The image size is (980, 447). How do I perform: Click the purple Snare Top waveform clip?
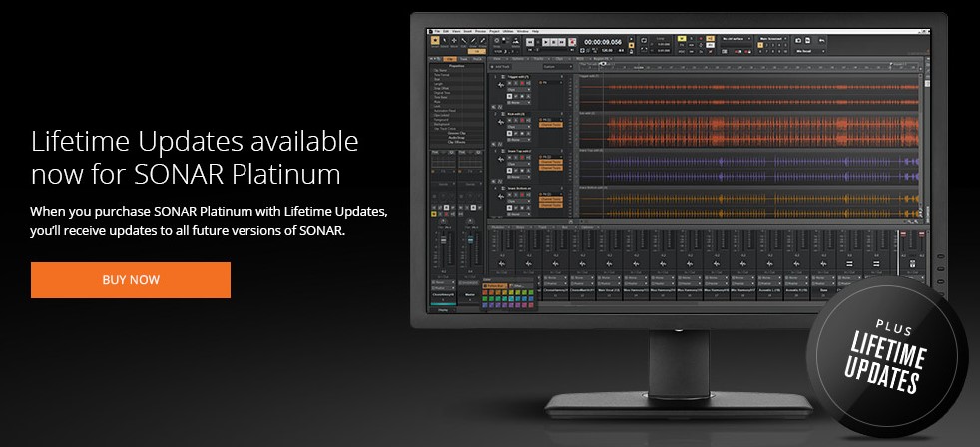(x=750, y=169)
